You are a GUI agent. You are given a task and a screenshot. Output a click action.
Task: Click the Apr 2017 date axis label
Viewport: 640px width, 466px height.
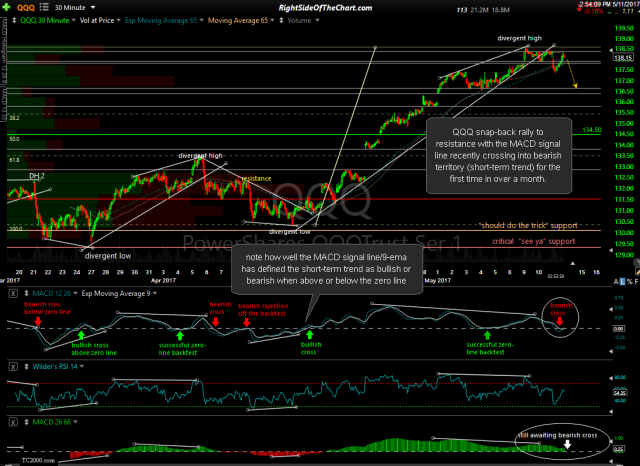pyautogui.click(x=163, y=280)
